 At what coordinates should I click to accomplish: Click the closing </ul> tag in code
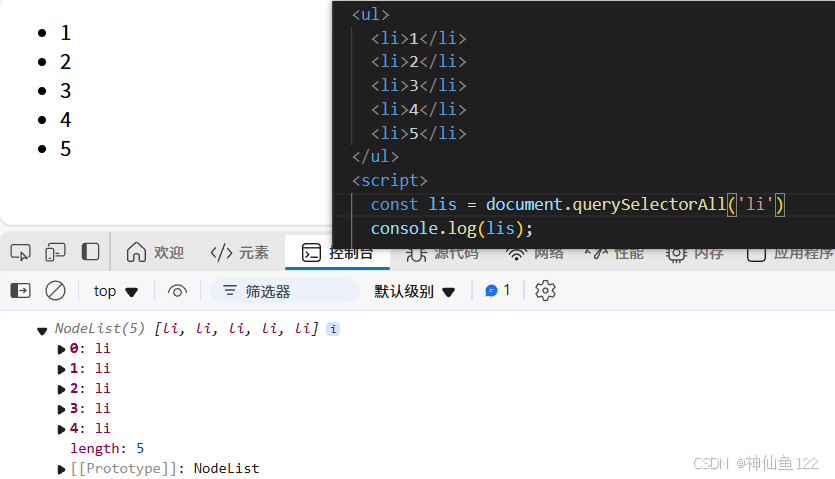[x=375, y=157]
